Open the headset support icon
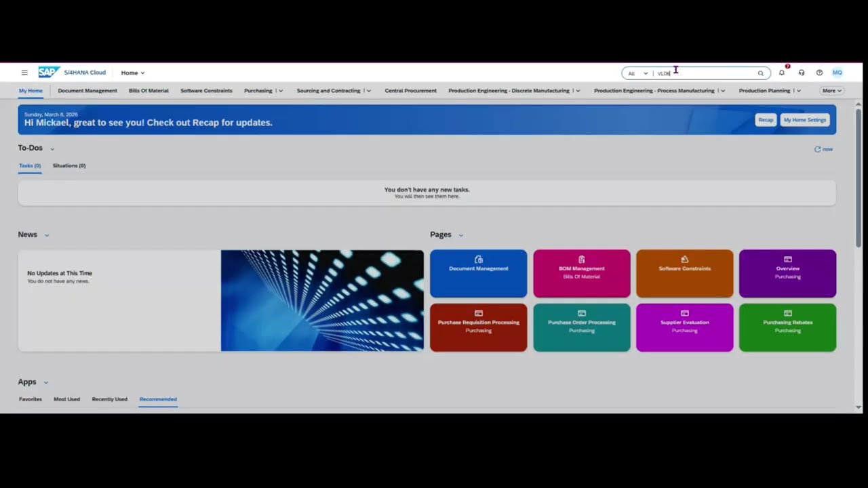 tap(801, 73)
